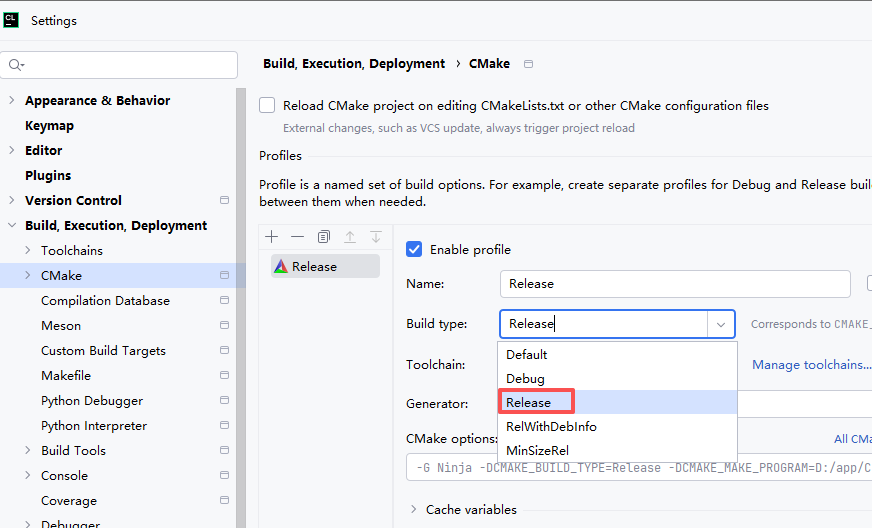Select MinSizeRel build type option
Screen dimensions: 872x528
pyautogui.click(x=537, y=451)
